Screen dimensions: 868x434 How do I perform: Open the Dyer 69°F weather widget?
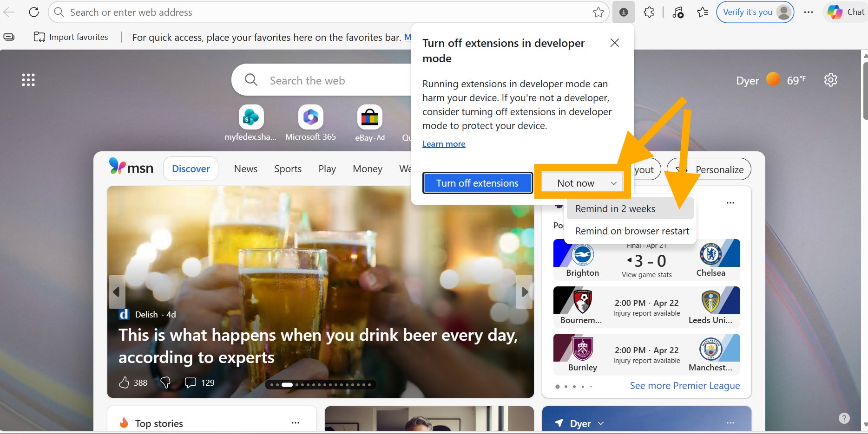[771, 80]
